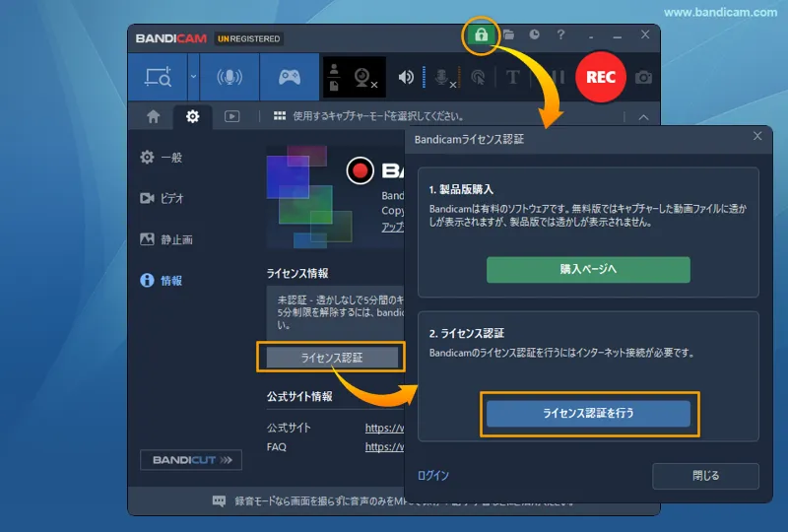Take a screenshot with the camera icon
The height and width of the screenshot is (532, 788).
[644, 78]
